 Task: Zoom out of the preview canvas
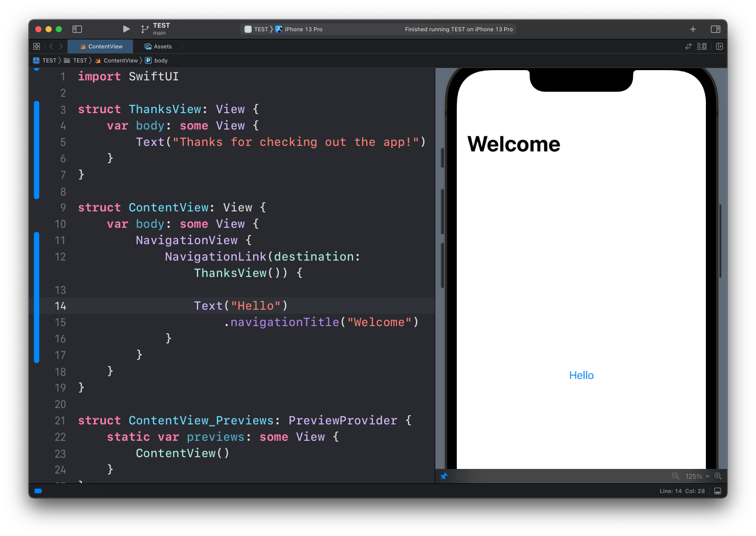click(675, 476)
